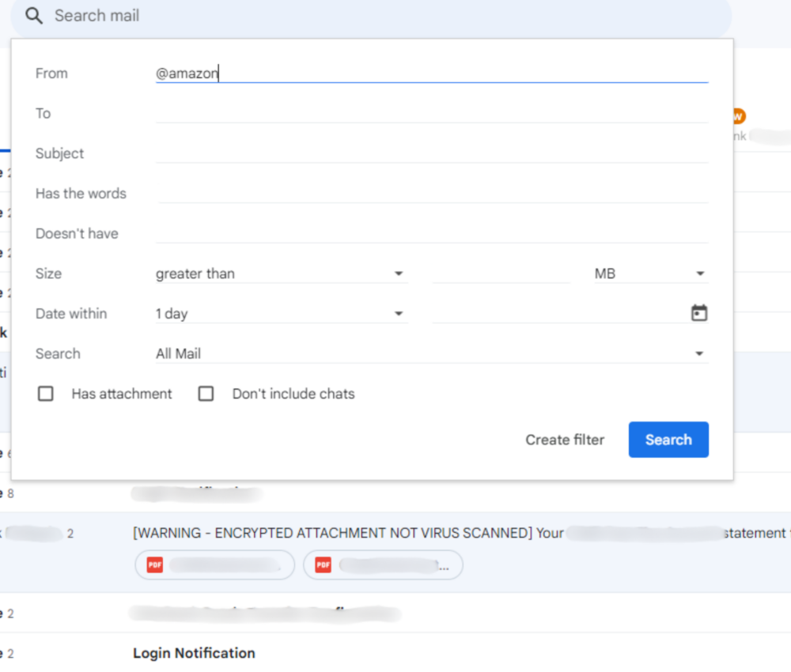Click the Create filter button

[565, 440]
